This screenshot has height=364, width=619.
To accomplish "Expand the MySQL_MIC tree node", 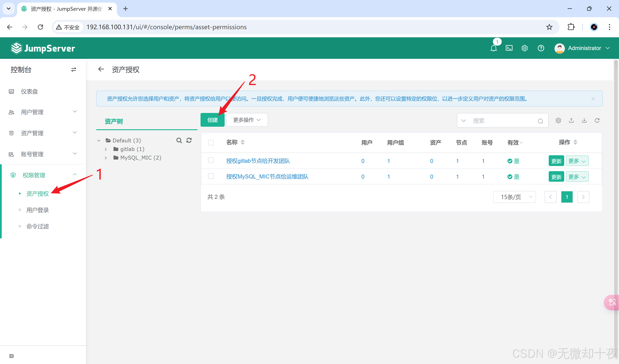I will tap(106, 158).
